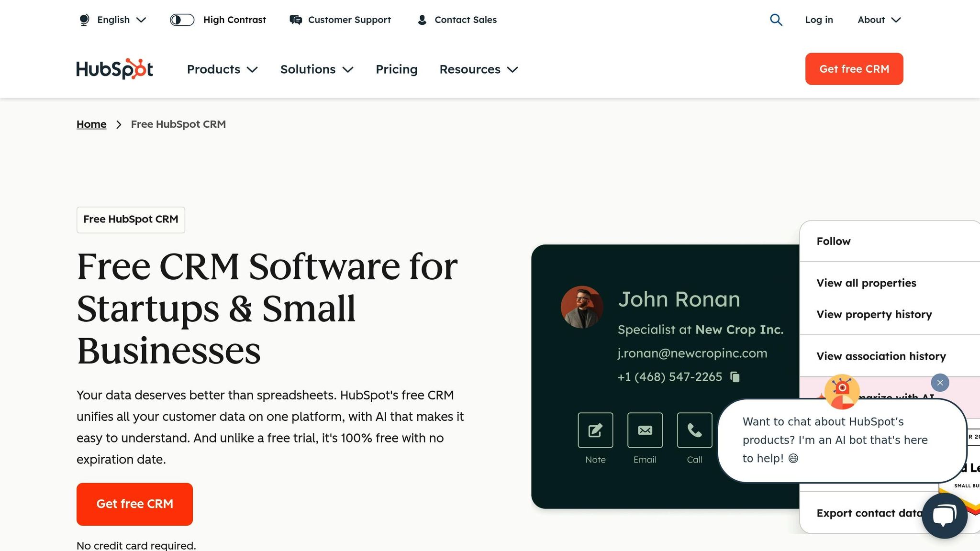The image size is (980, 551).
Task: Toggle the High Contrast switch
Action: 182,20
